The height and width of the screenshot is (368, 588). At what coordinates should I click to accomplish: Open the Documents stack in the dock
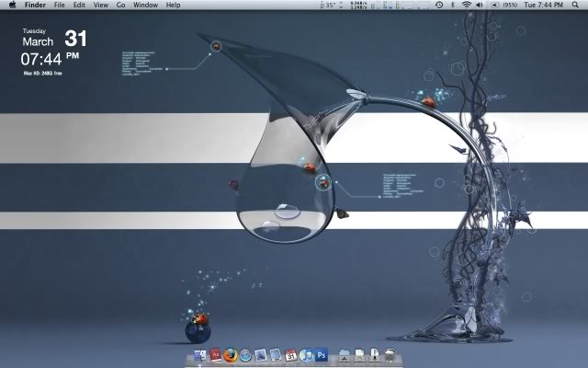click(359, 355)
